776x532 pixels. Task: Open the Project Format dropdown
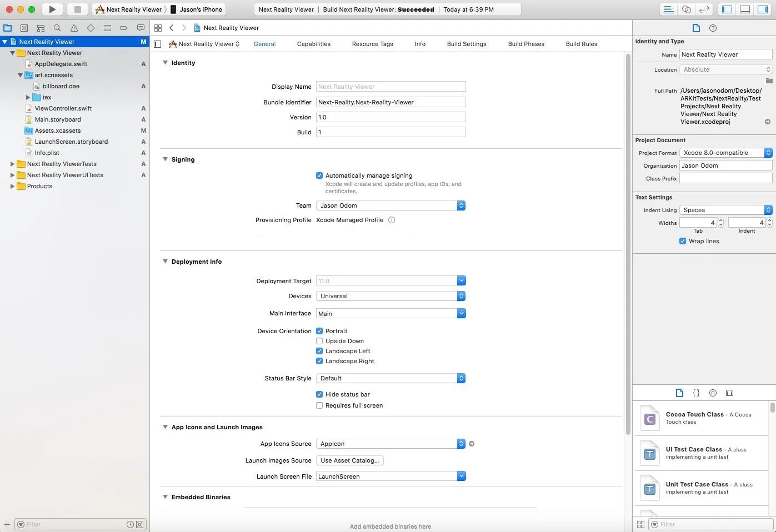point(726,153)
